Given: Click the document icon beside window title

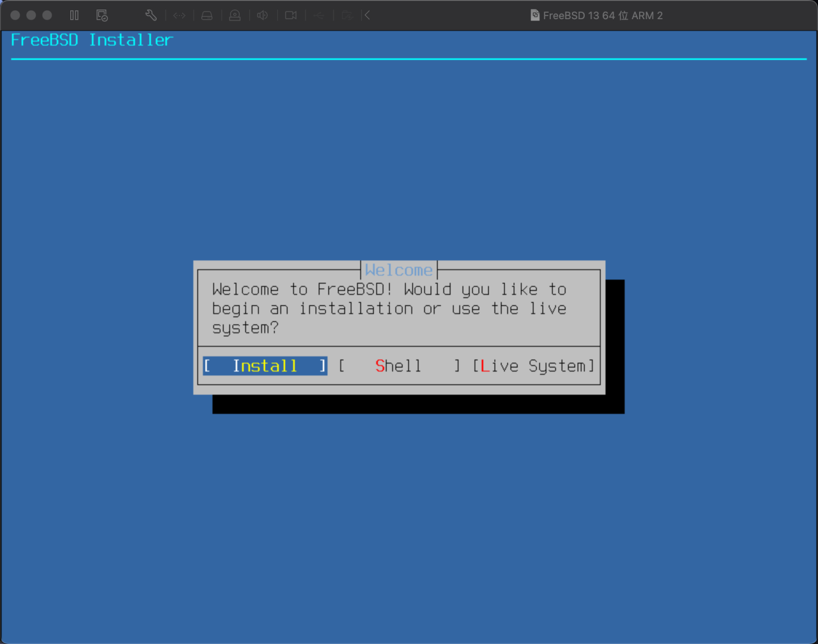Looking at the screenshot, I should 535,15.
